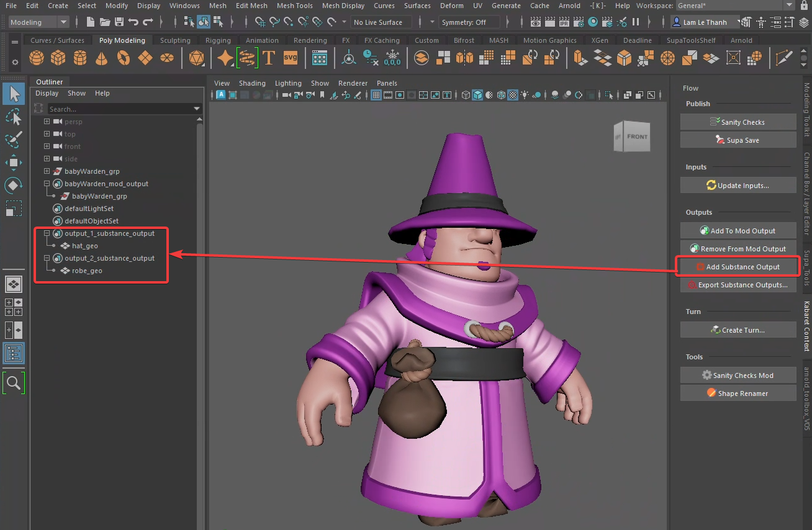The width and height of the screenshot is (812, 530).
Task: Click the Undo arrow icon
Action: tap(133, 22)
